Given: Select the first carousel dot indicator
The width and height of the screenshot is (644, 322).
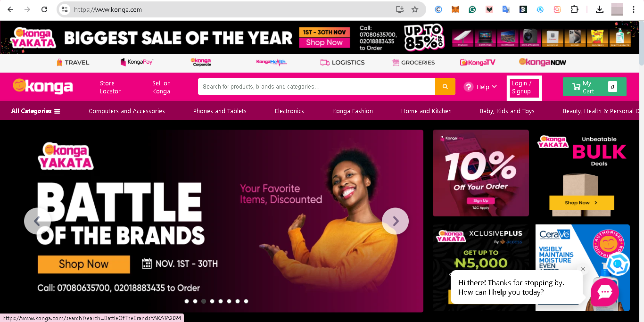Looking at the screenshot, I should coord(187,301).
